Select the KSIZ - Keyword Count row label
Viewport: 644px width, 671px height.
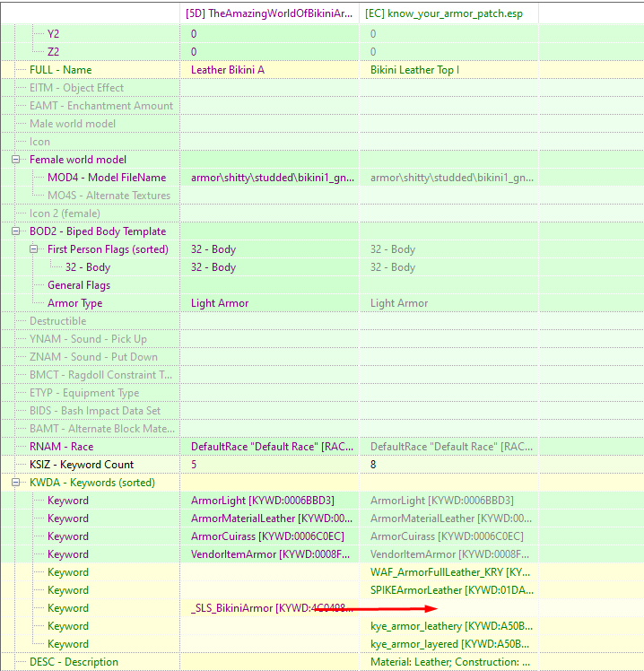(82, 466)
